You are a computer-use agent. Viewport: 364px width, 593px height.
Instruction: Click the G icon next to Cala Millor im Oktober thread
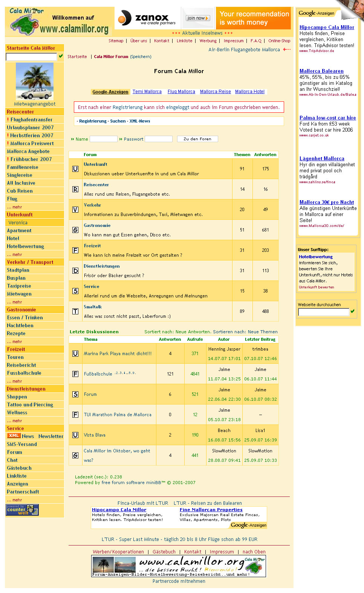coord(75,455)
